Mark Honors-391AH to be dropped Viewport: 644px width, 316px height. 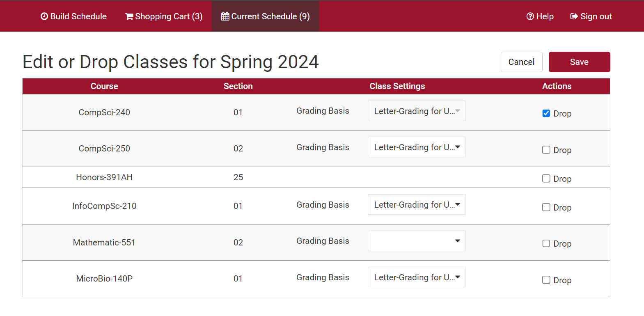pos(546,179)
